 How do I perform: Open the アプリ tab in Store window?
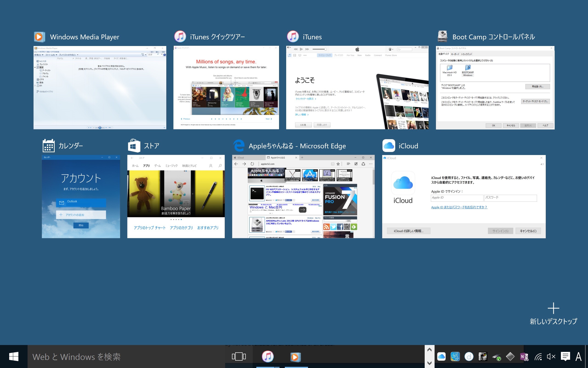146,166
